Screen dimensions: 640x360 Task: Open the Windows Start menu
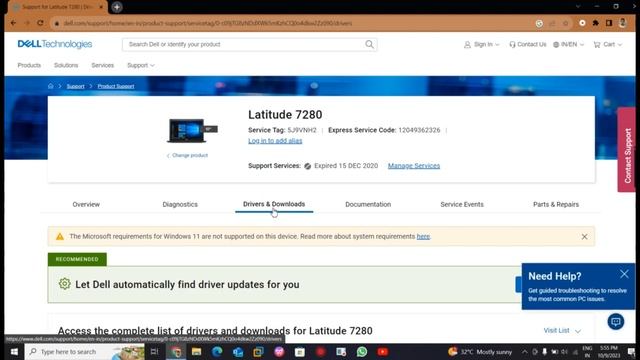(13, 352)
